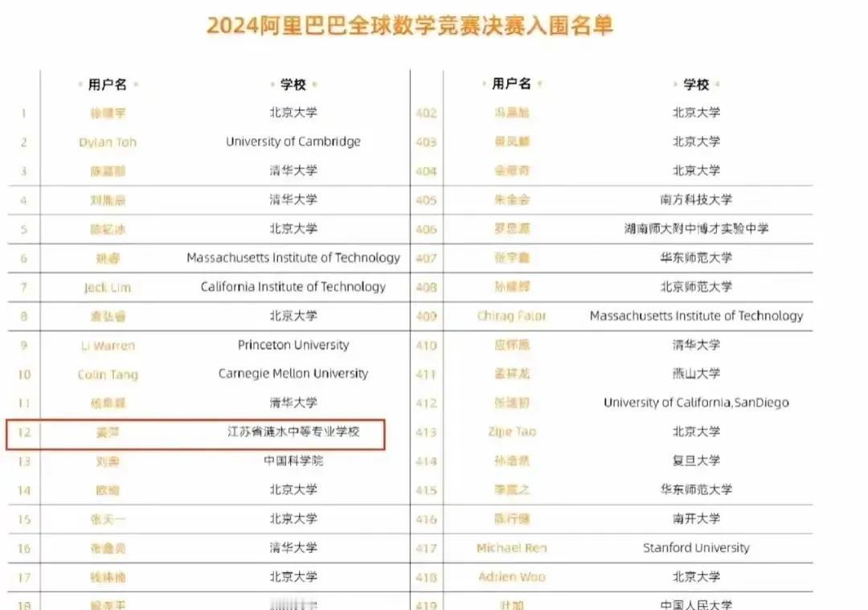The height and width of the screenshot is (610, 868).
Task: Click school 江苏省涟水中等专业学校 in row 12
Action: tap(293, 432)
